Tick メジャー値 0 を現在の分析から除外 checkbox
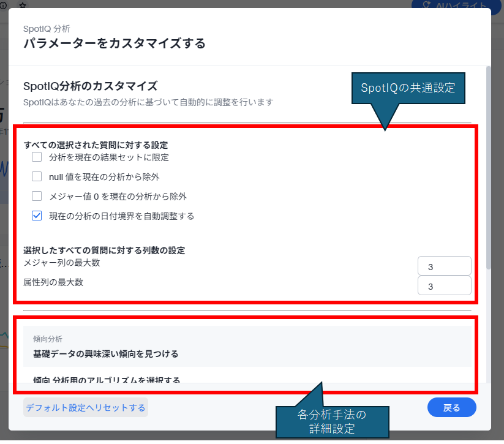This screenshot has height=444, width=504. tap(37, 197)
